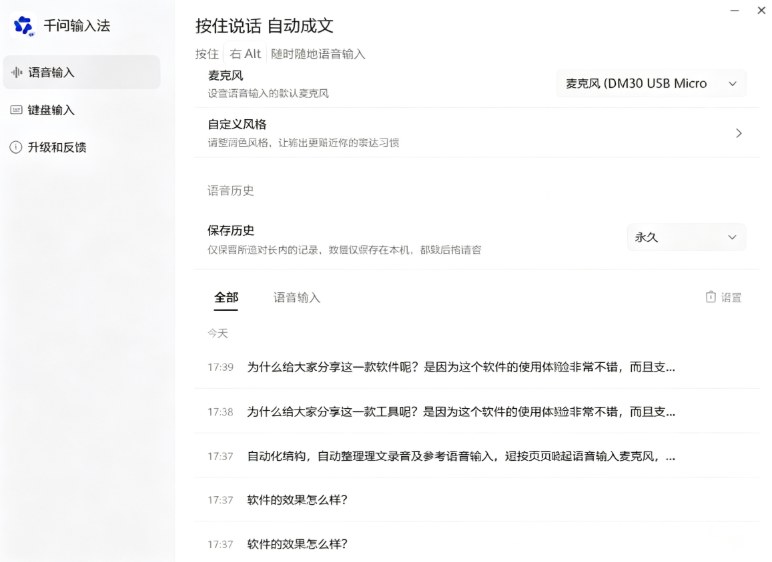This screenshot has width=772, height=562.
Task: Click the 麦克风 setting label
Action: pyautogui.click(x=225, y=75)
